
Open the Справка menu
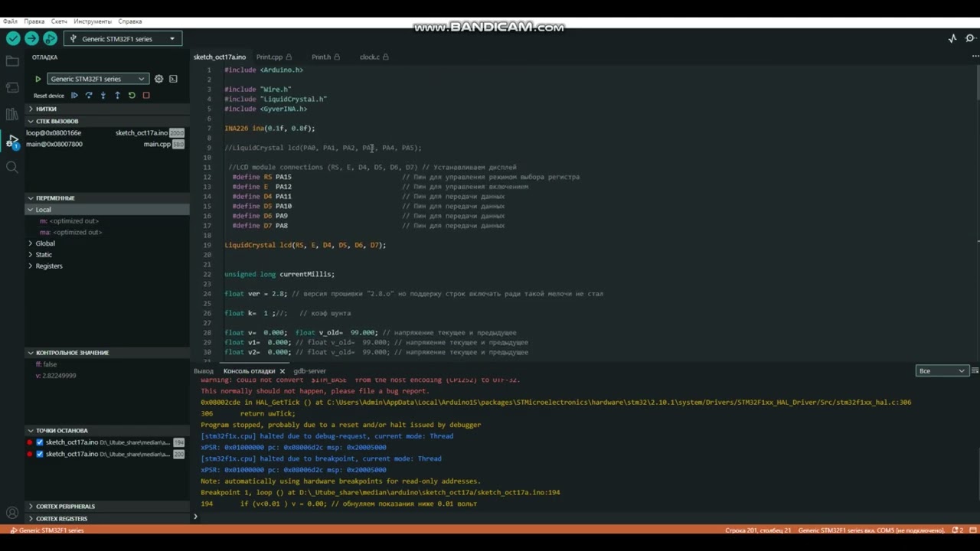(130, 21)
